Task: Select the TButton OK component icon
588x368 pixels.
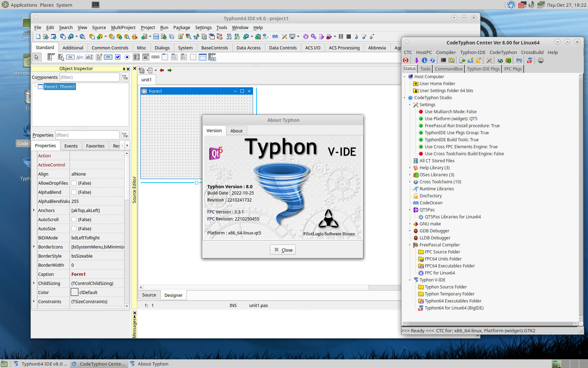Action: tap(70, 57)
